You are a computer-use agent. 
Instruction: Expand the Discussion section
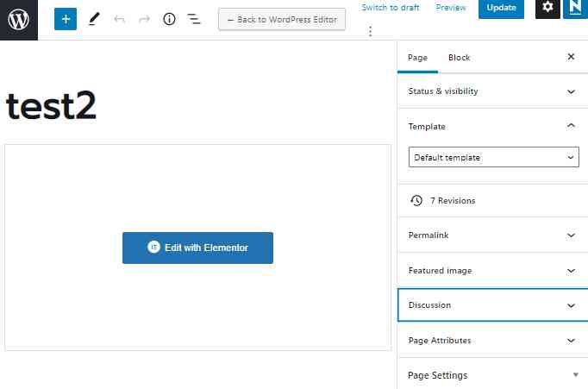point(491,305)
